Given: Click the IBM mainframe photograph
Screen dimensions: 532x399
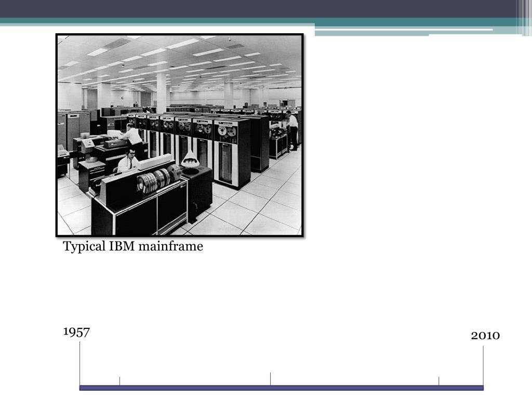Looking at the screenshot, I should coord(179,135).
